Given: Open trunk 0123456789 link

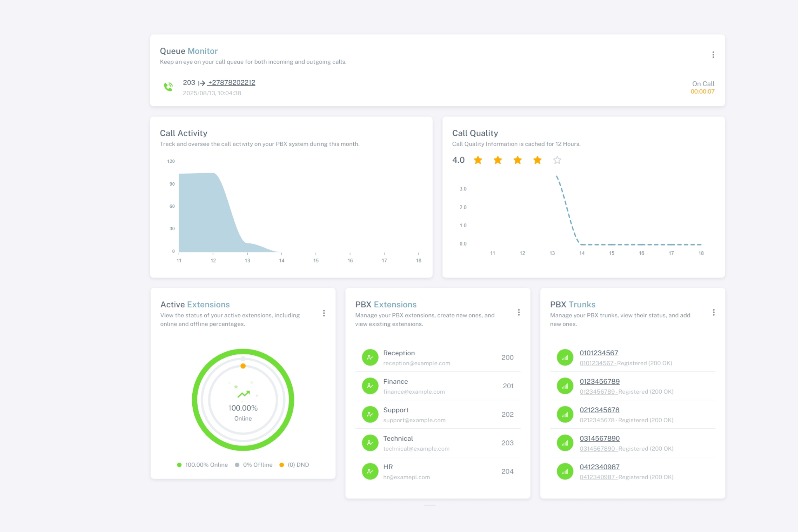Looking at the screenshot, I should pyautogui.click(x=599, y=381).
